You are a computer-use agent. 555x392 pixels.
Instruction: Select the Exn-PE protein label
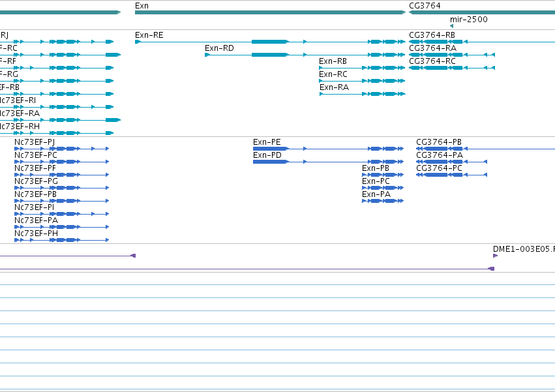pos(267,142)
